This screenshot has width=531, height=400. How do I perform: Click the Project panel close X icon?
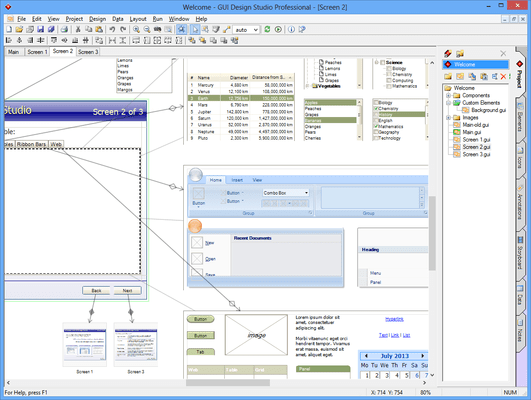(x=503, y=53)
